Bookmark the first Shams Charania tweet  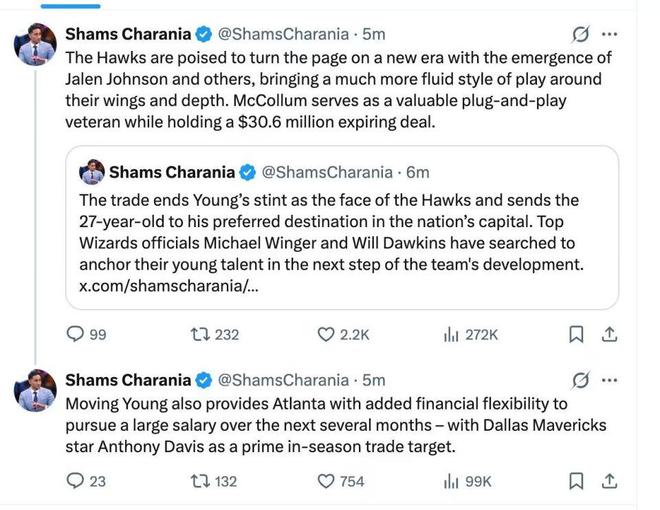pyautogui.click(x=576, y=335)
